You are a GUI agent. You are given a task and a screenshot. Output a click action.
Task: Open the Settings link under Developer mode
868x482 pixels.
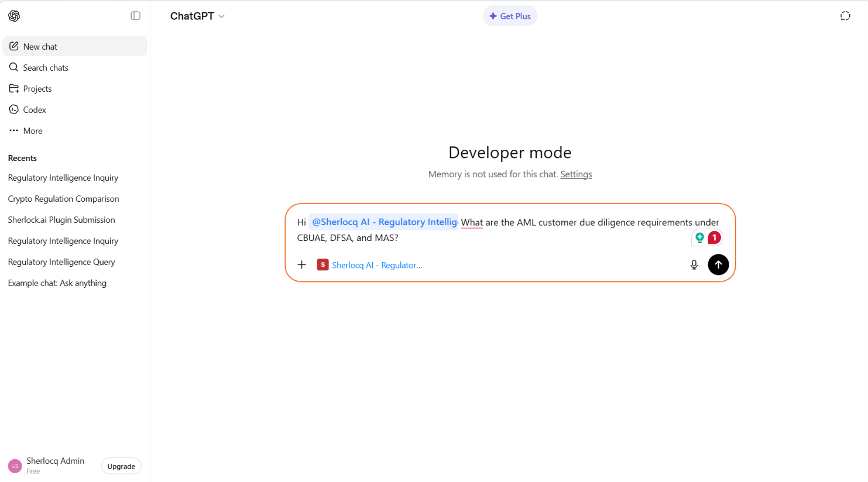click(576, 174)
